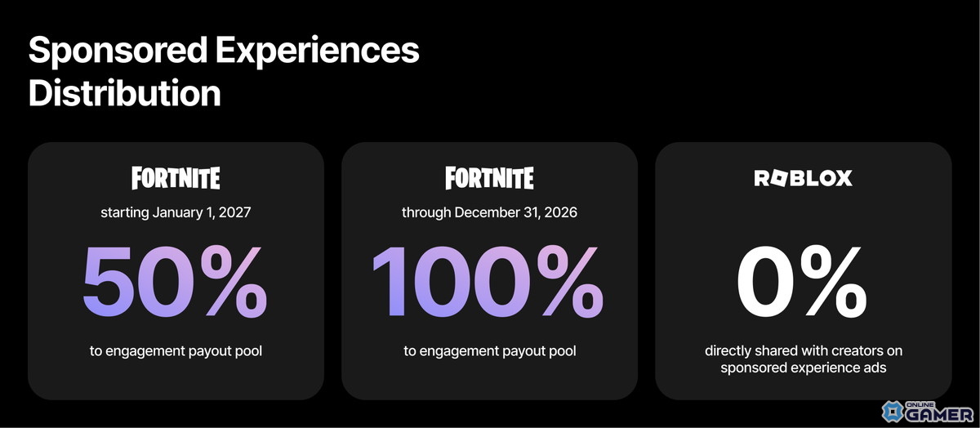Click the Roblox logo
This screenshot has height=428, width=980.
[803, 178]
